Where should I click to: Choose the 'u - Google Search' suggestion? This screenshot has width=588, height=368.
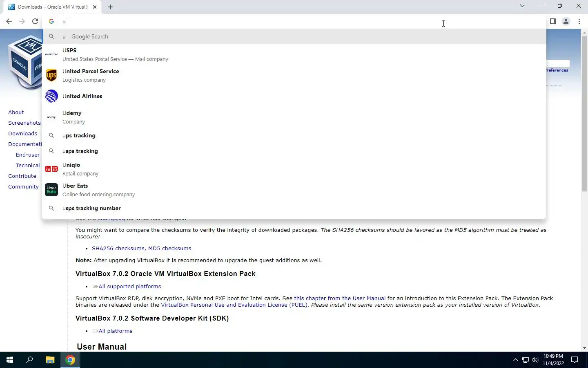coord(294,36)
